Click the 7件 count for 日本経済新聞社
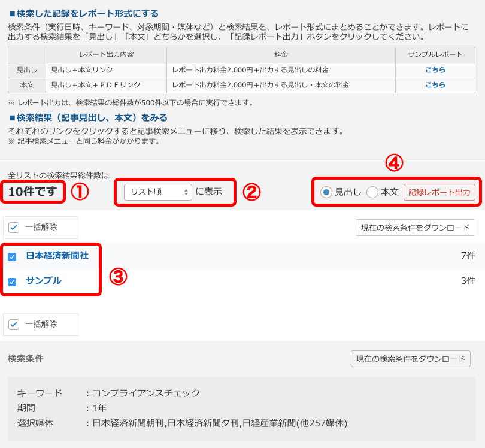Screen dimensions: 485x448 [468, 256]
